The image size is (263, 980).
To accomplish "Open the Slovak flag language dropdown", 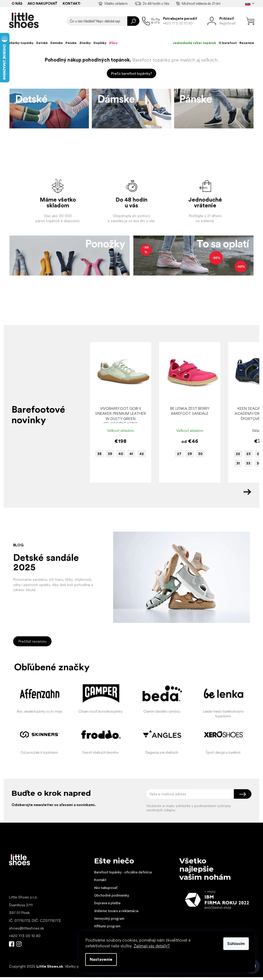I will (x=250, y=3).
